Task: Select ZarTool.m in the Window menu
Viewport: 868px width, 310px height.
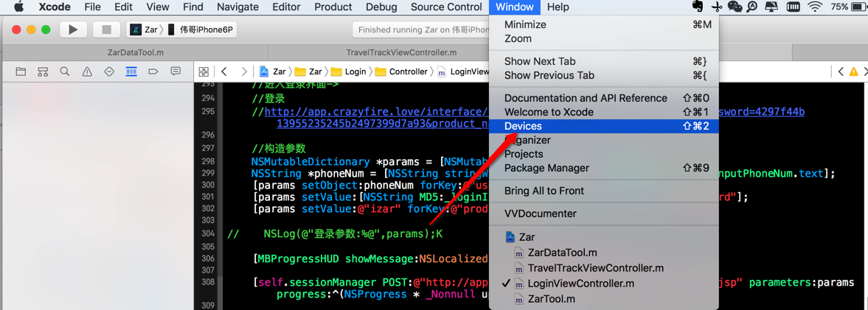Action: [x=604, y=299]
